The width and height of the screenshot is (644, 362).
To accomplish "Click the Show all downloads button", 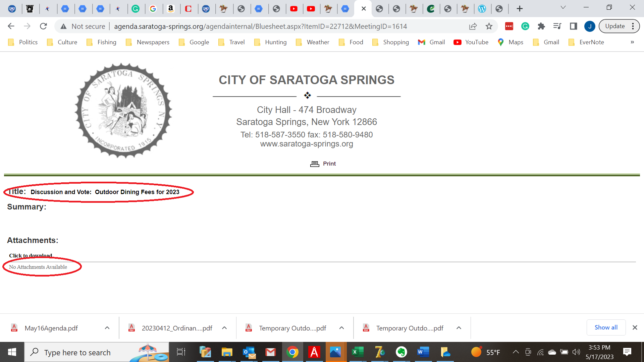I will (x=606, y=327).
